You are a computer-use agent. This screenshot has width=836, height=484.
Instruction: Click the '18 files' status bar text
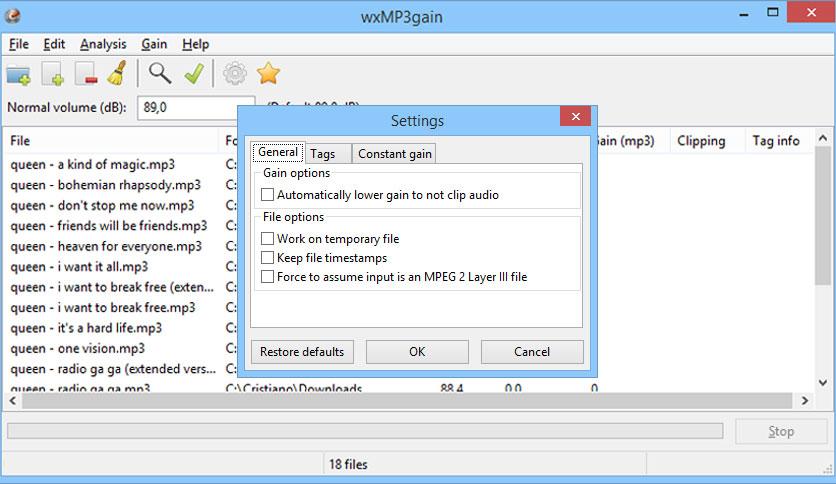(348, 464)
